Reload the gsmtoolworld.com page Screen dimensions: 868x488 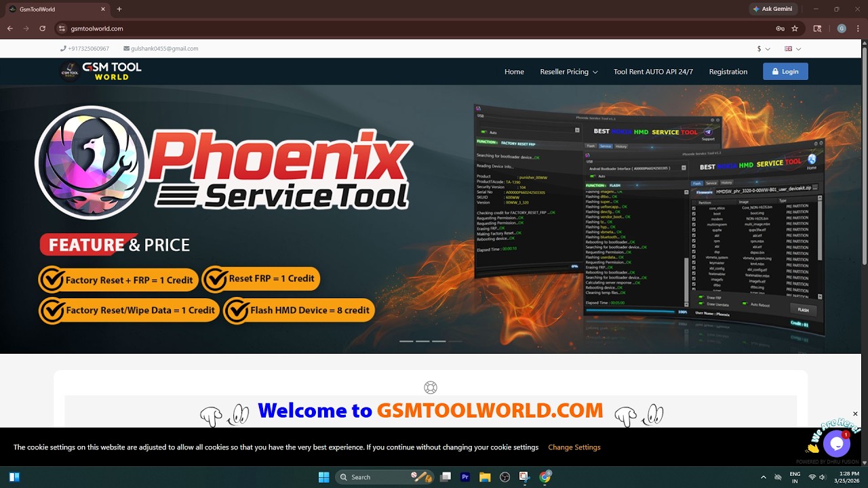pos(42,28)
